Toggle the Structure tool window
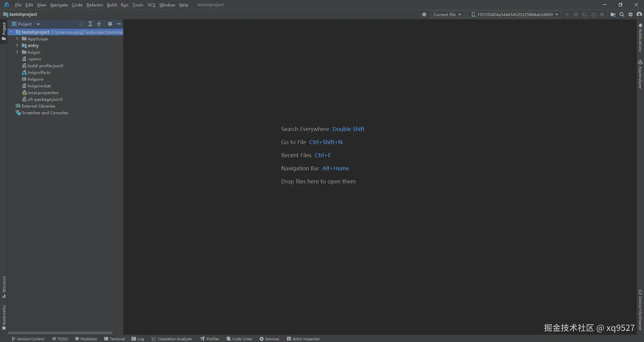 tap(4, 287)
